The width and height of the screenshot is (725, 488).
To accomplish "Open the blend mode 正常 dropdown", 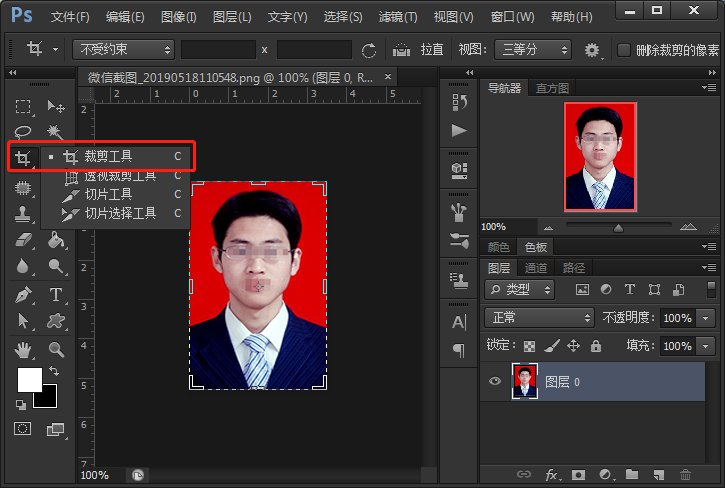I will point(539,318).
